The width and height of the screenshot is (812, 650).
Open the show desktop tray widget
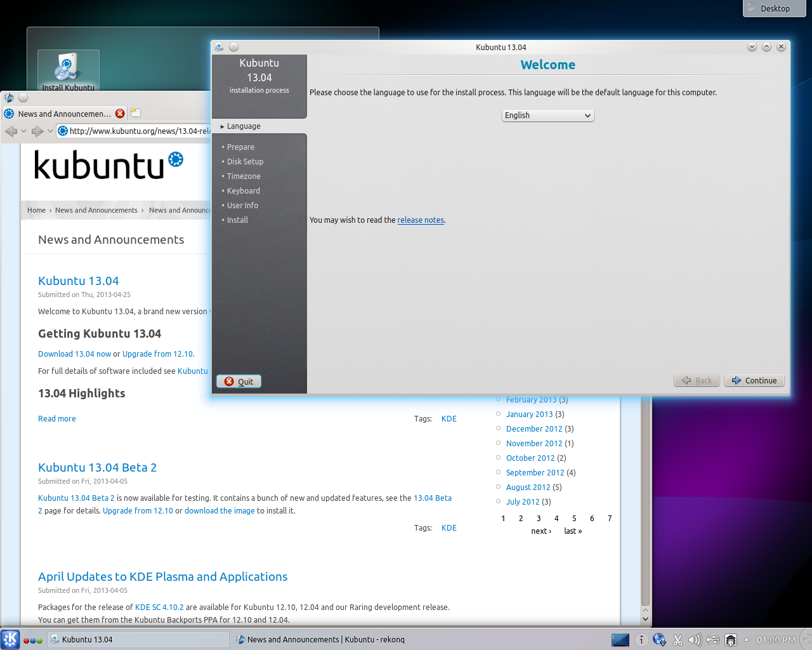pyautogui.click(x=620, y=640)
